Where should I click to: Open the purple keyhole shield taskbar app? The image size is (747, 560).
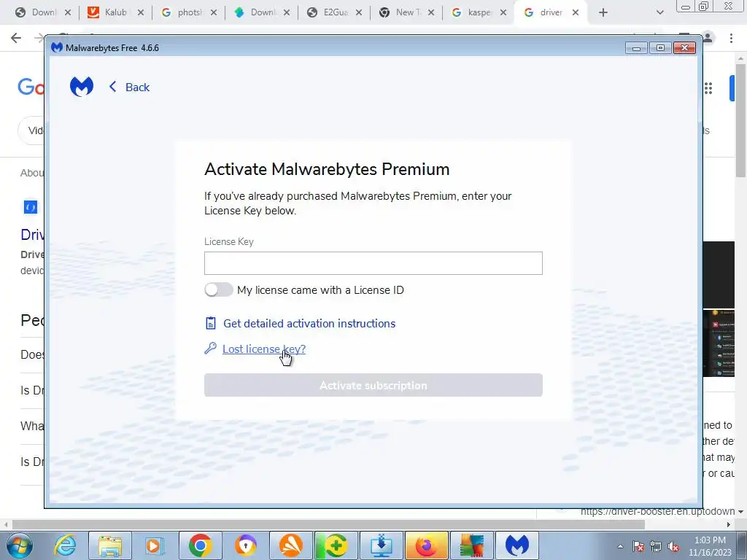coord(245,545)
